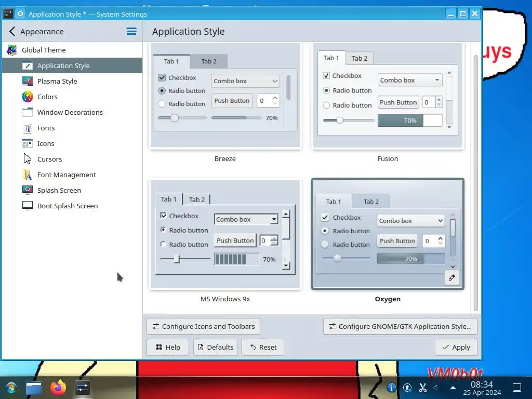The height and width of the screenshot is (399, 532).
Task: Click the Font Management icon
Action: (x=28, y=175)
